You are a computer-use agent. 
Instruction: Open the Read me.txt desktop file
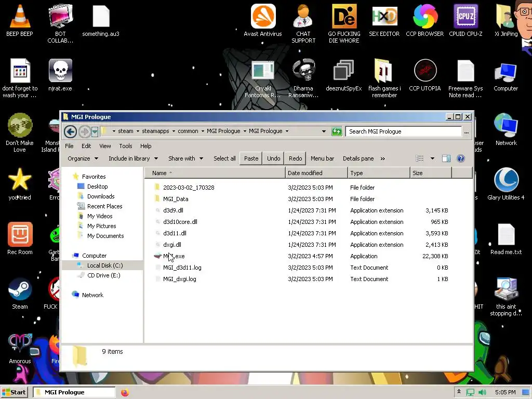[506, 239]
